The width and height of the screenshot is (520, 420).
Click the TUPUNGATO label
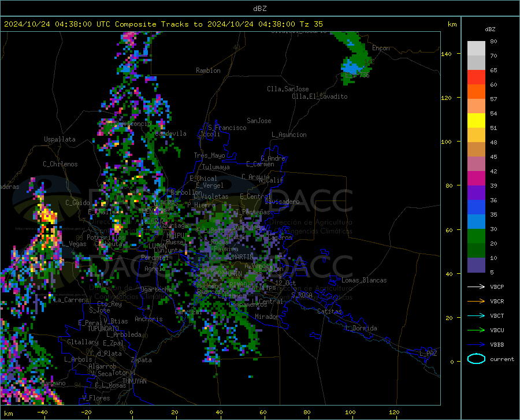(x=103, y=329)
